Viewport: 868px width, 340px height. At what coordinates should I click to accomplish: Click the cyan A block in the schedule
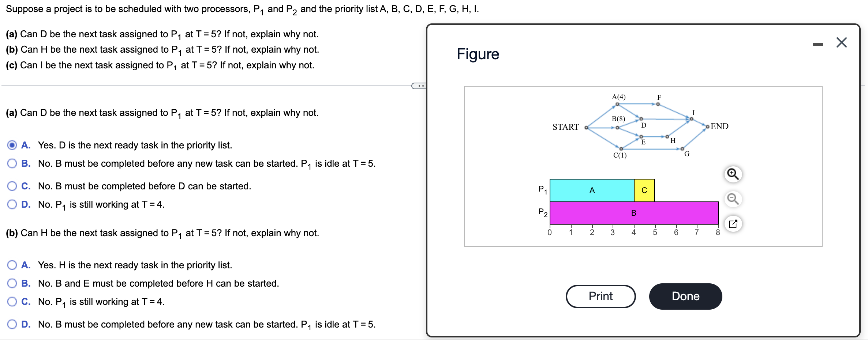pos(591,190)
